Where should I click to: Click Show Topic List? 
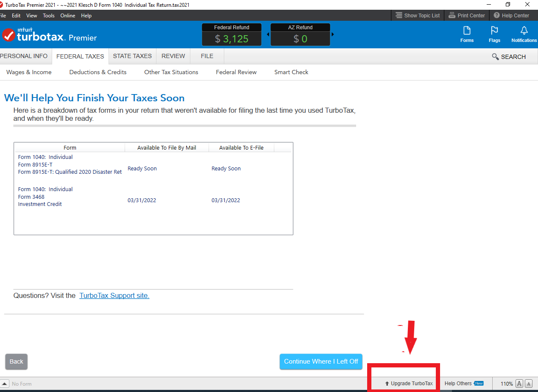pos(418,15)
